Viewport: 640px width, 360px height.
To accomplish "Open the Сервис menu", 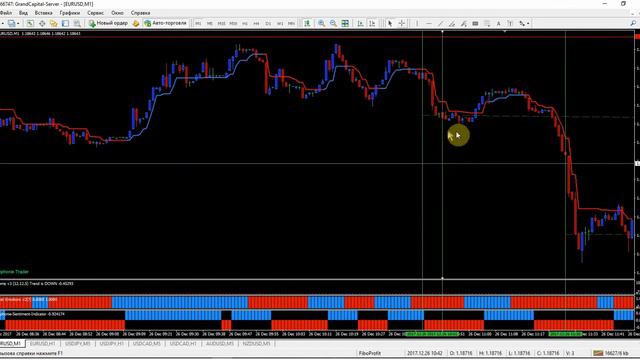I will click(x=96, y=13).
